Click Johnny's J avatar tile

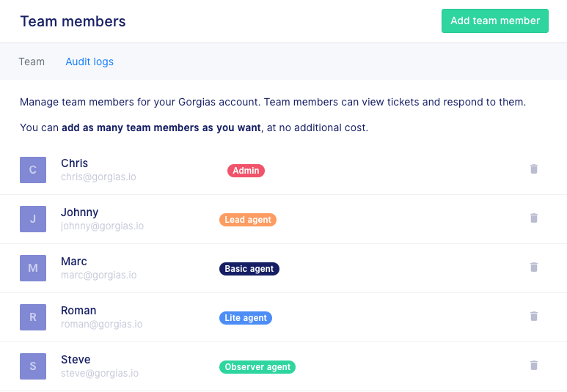click(33, 219)
